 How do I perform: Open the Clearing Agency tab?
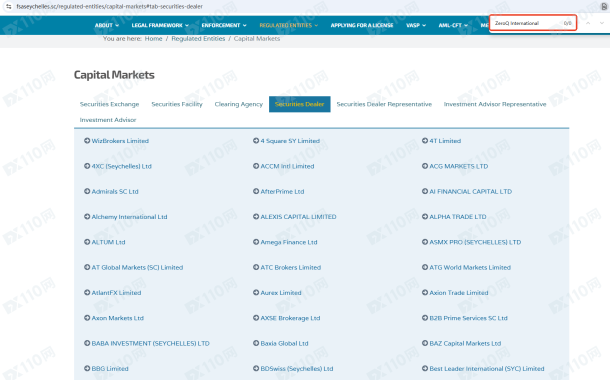pyautogui.click(x=239, y=104)
